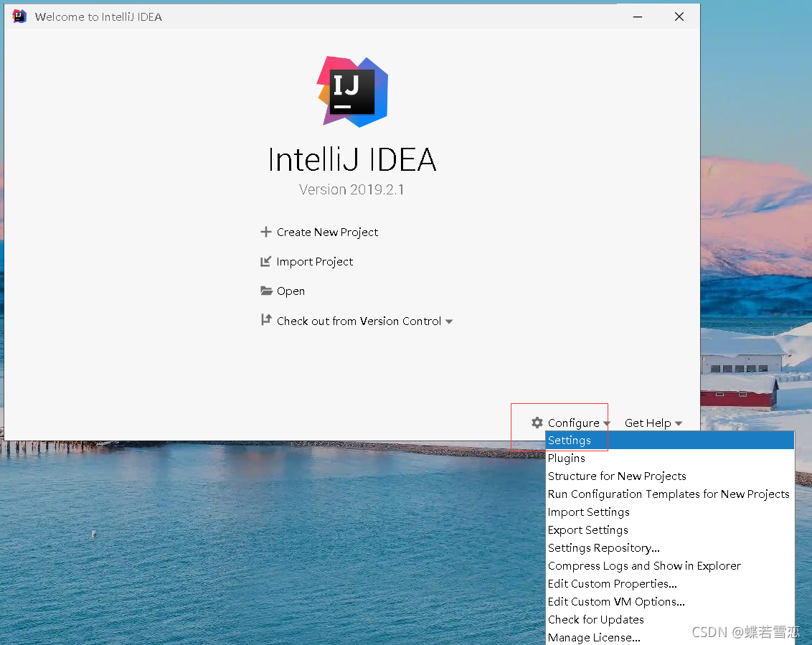Expand the Get Help dropdown arrow
This screenshot has width=812, height=645.
coord(679,424)
